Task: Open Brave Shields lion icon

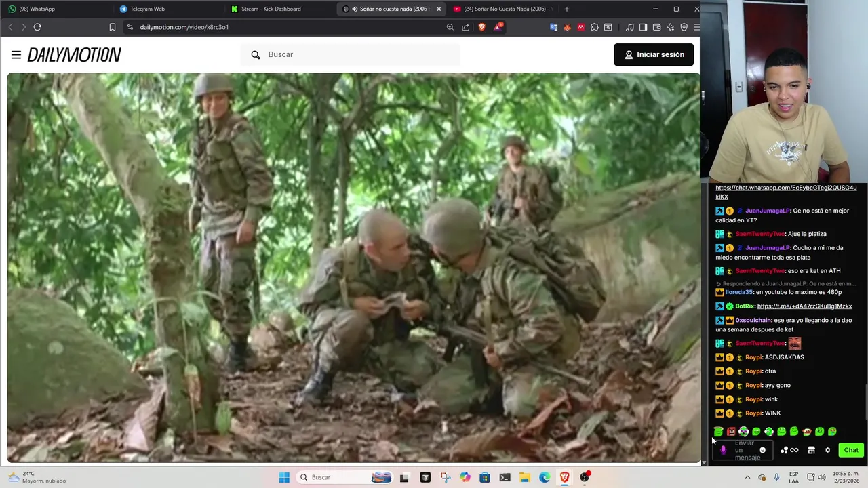Action: click(x=481, y=27)
